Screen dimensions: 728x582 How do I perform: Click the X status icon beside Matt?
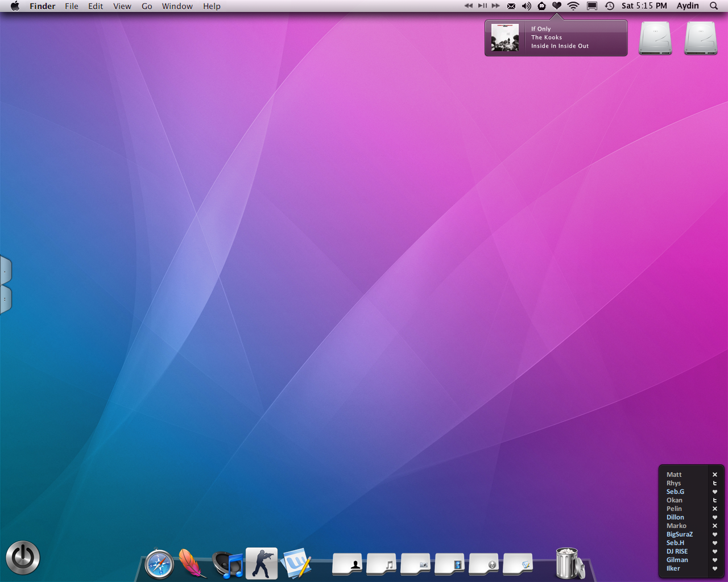click(715, 475)
